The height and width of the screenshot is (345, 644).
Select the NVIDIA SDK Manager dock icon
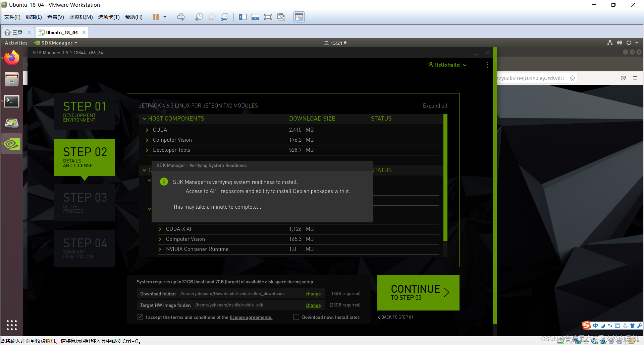[x=12, y=144]
